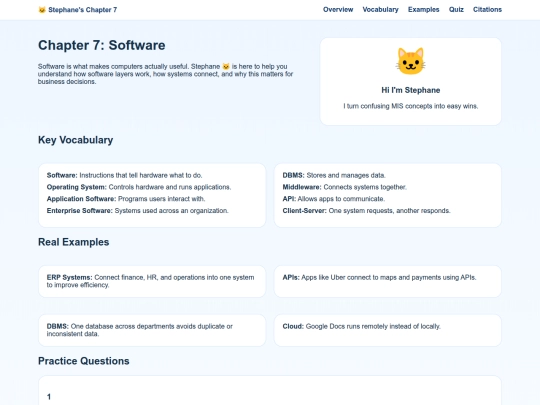
Task: Click the APIs Uber example card
Action: [387, 281]
